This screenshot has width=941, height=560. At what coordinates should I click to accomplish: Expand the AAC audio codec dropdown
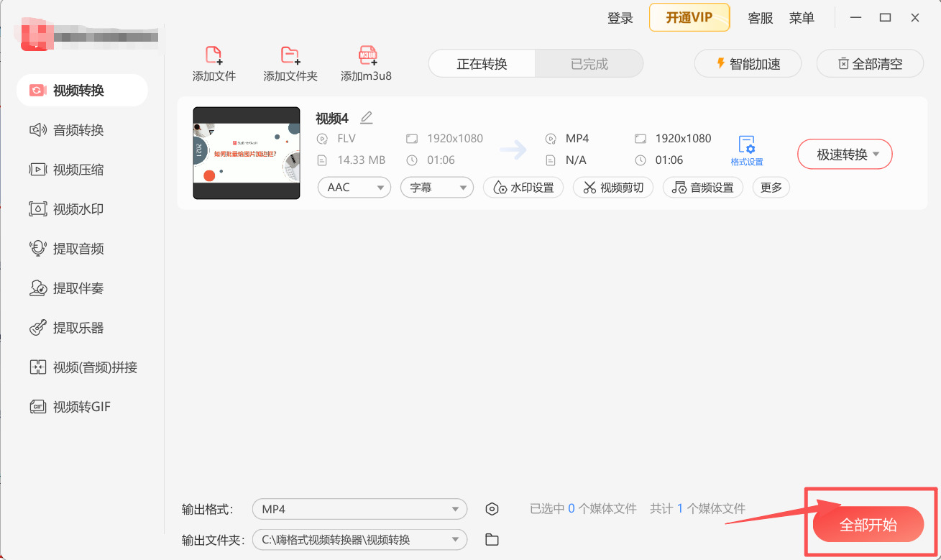click(x=354, y=187)
